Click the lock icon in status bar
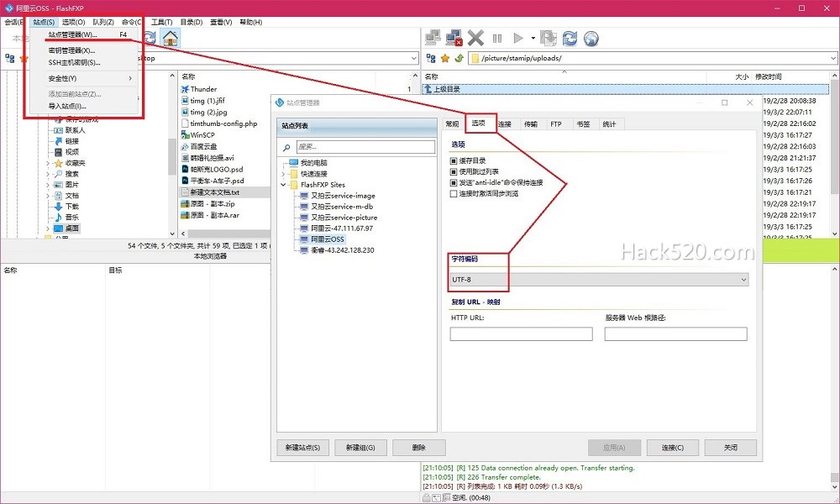Screen dimensions: 840x504 tap(427, 497)
